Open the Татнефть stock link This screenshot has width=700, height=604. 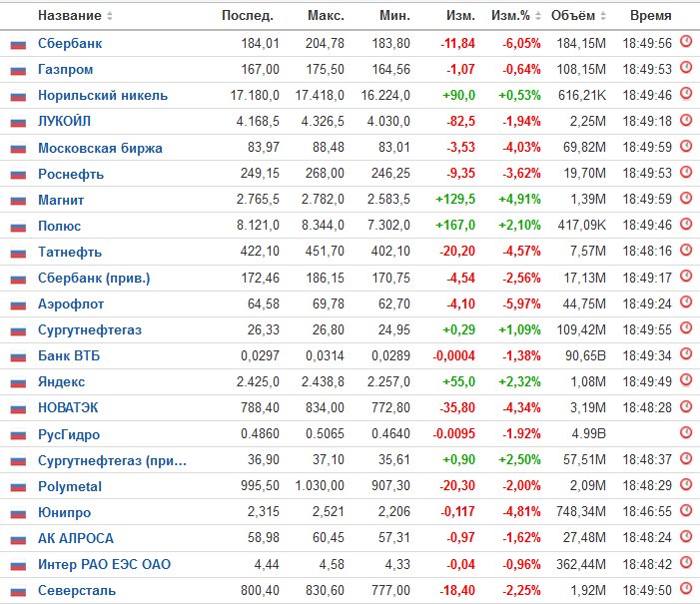point(70,252)
